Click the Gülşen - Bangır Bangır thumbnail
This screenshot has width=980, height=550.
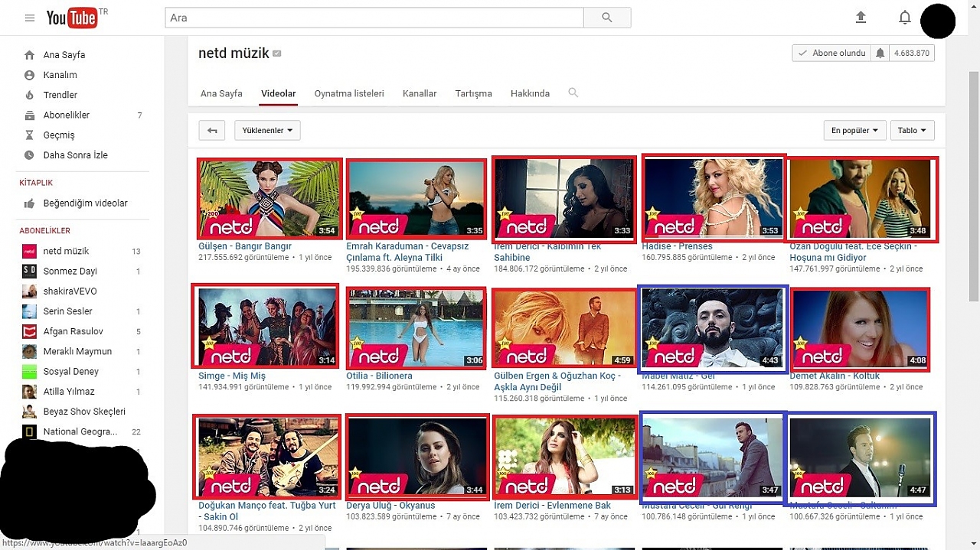point(268,199)
